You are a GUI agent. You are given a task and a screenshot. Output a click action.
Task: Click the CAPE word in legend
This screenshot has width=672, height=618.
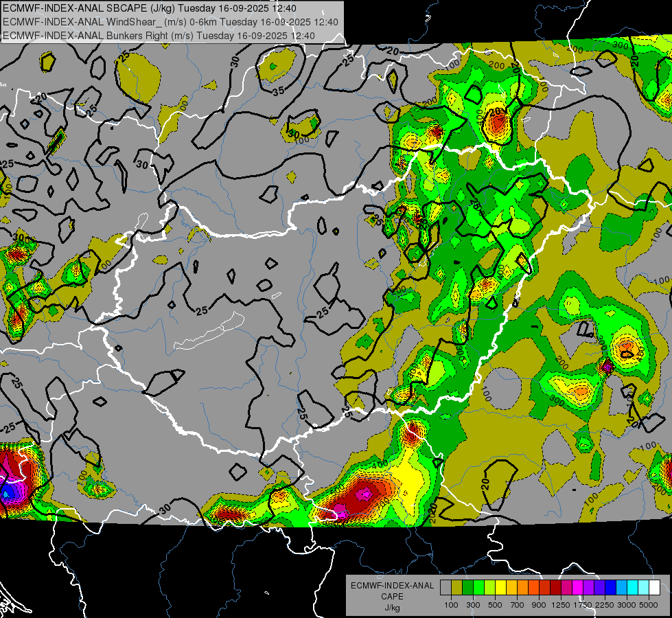(392, 597)
